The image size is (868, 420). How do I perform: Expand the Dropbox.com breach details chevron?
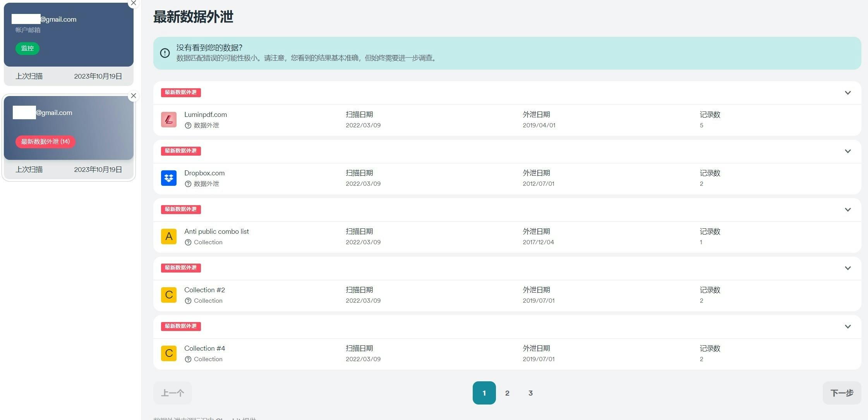[847, 151]
